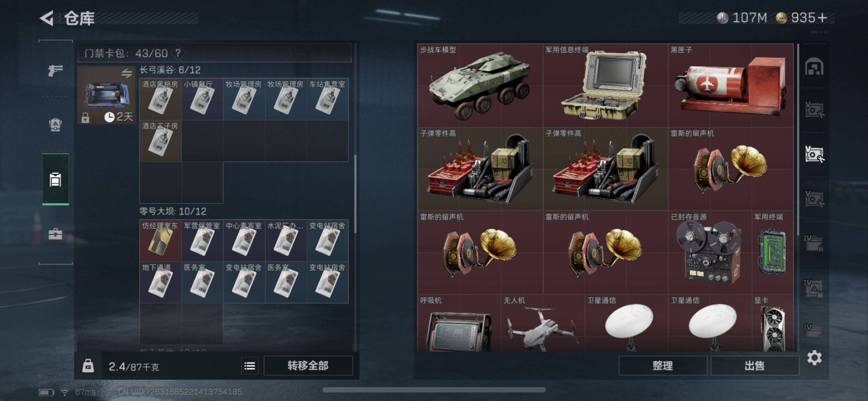The height and width of the screenshot is (401, 868).
Task: Switch to the keycard container sidebar tab
Action: pos(55,179)
